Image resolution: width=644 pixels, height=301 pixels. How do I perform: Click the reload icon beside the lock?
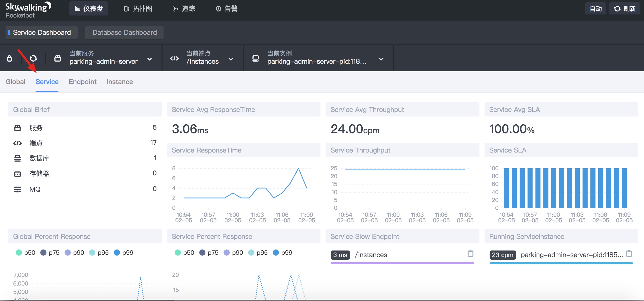tap(33, 58)
